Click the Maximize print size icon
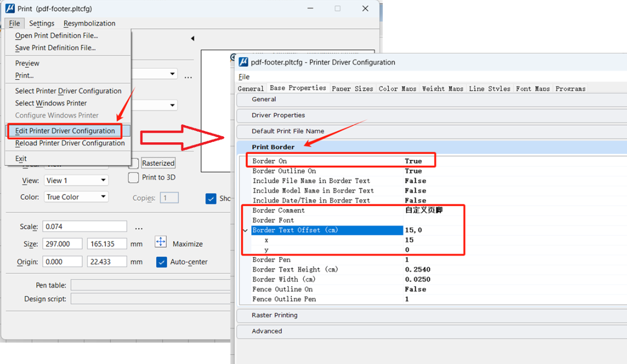This screenshot has width=627, height=364. coord(161,243)
